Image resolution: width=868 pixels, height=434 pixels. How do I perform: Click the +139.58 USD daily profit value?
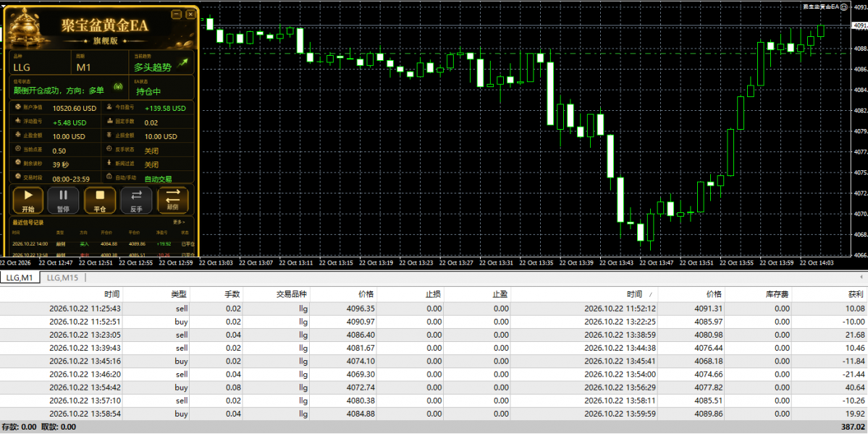(165, 108)
